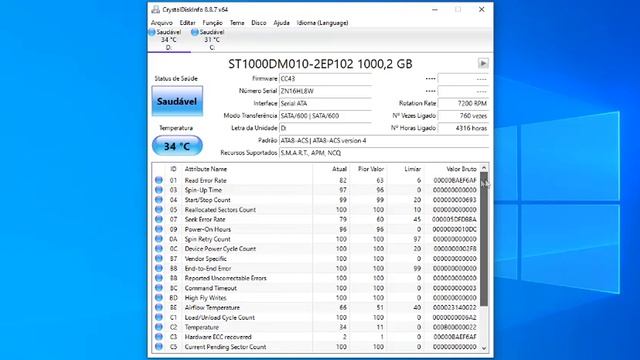Select the C: disk health status icon
The width and height of the screenshot is (640, 360).
tap(195, 32)
